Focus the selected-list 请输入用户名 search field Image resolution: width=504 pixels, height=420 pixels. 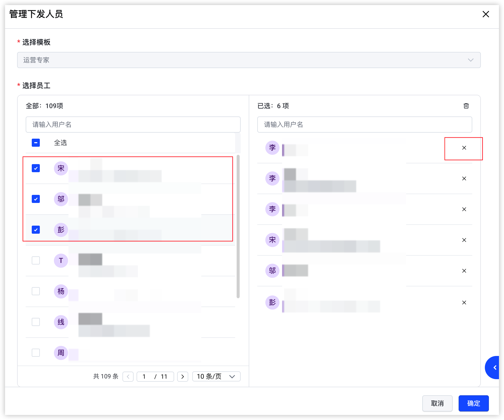pos(364,125)
